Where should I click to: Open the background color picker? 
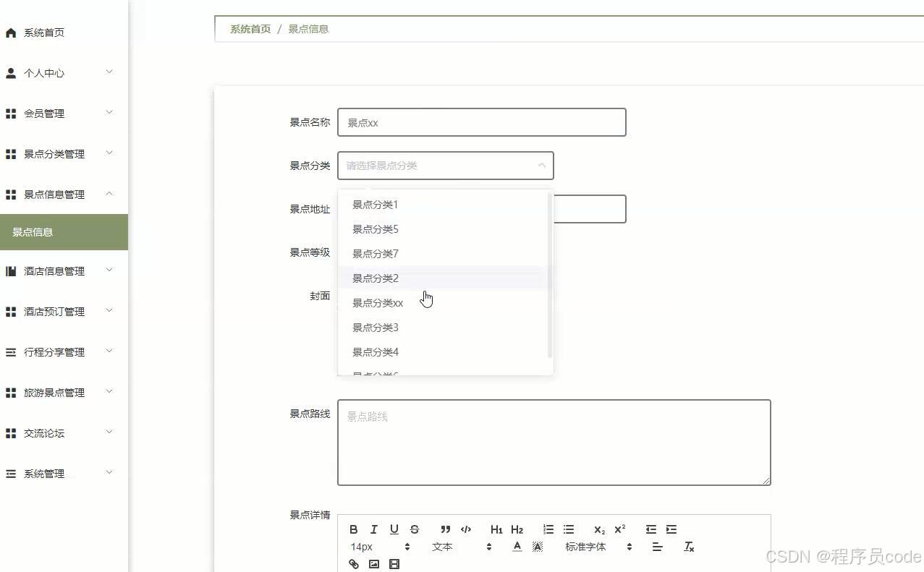tap(538, 547)
